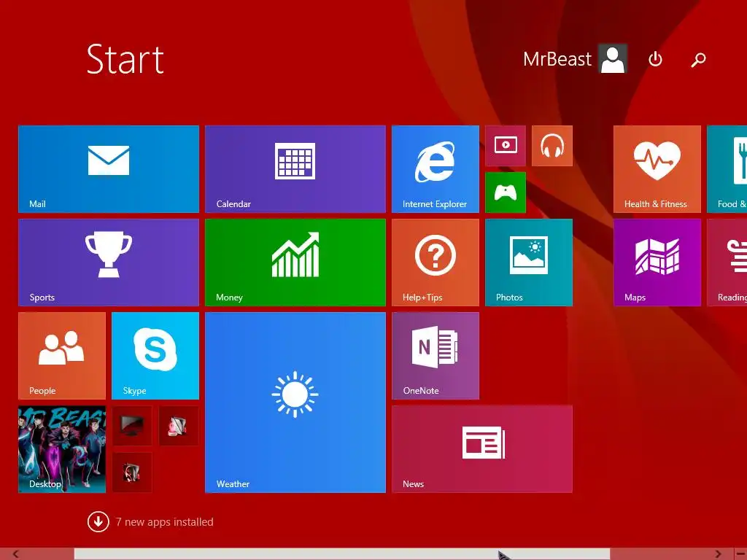
Task: Open the Food & Drink tile
Action: [x=727, y=169]
